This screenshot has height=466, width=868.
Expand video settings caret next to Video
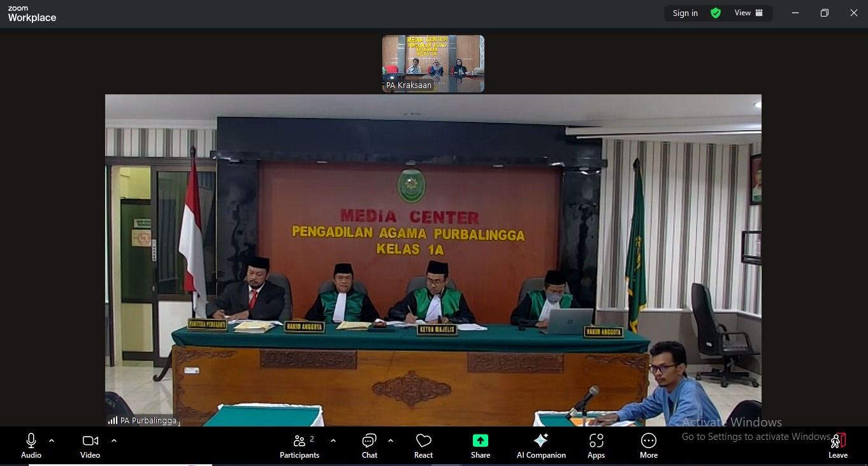(x=114, y=441)
